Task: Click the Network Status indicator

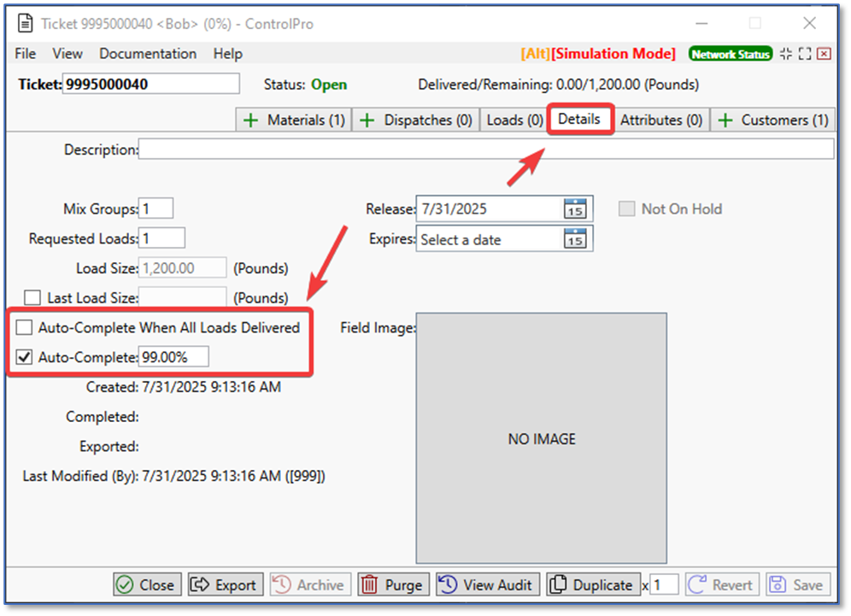Action: 730,54
